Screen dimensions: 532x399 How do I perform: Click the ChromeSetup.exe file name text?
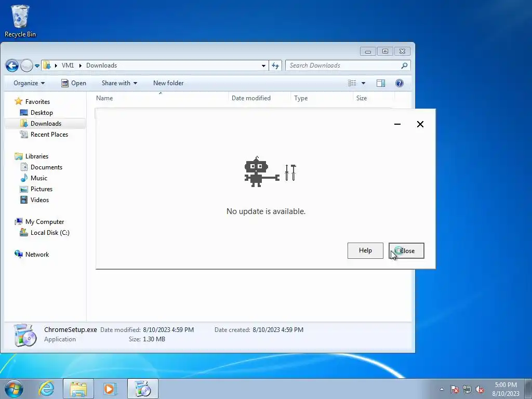coord(70,330)
